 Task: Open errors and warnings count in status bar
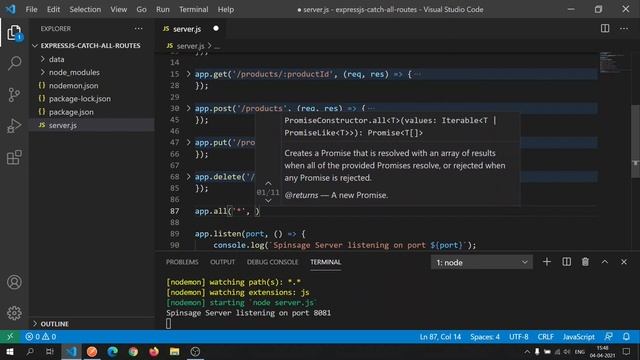[x=40, y=337]
